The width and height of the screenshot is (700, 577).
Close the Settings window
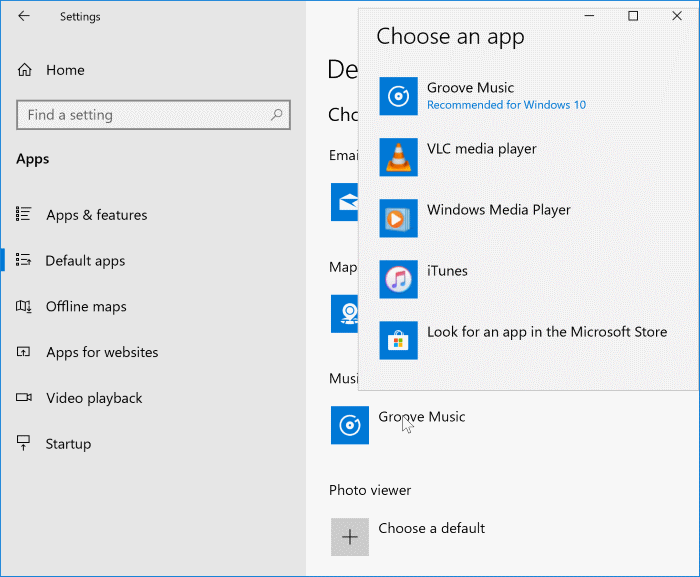(x=677, y=16)
